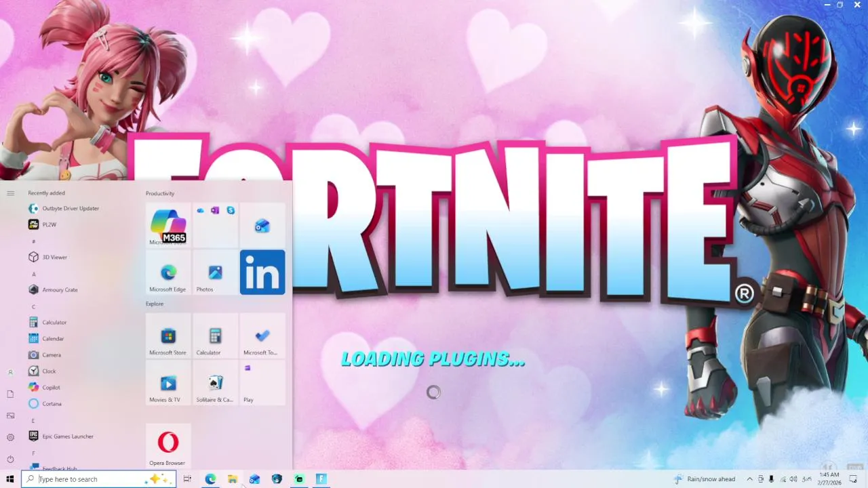Show hidden system tray icons

click(x=749, y=479)
